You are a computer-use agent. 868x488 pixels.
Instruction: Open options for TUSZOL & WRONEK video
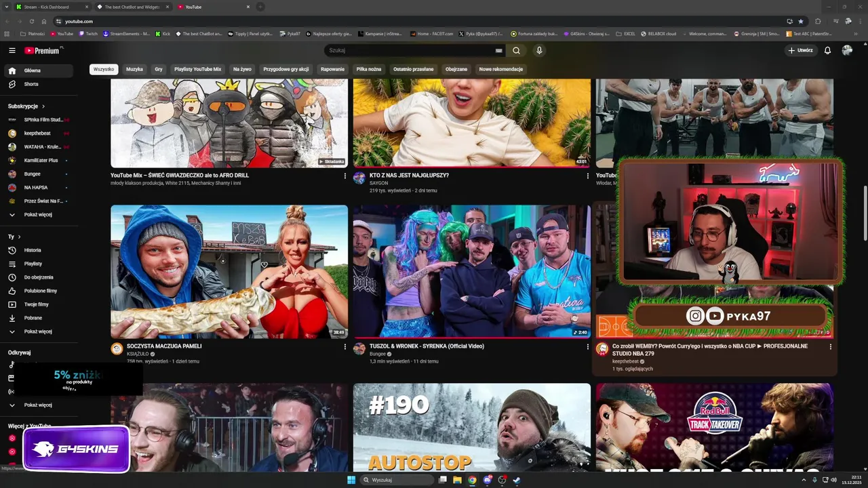point(588,346)
